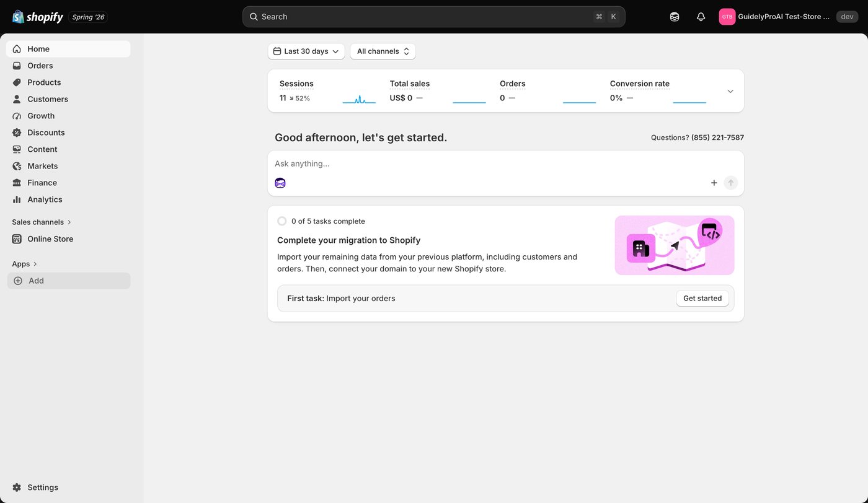The height and width of the screenshot is (503, 868).
Task: Go to Customers in sidebar
Action: pyautogui.click(x=68, y=99)
